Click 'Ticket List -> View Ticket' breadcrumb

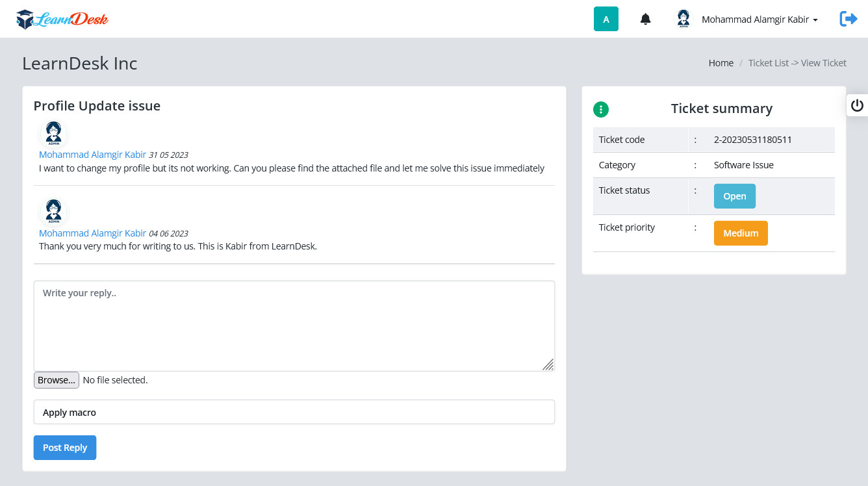797,63
